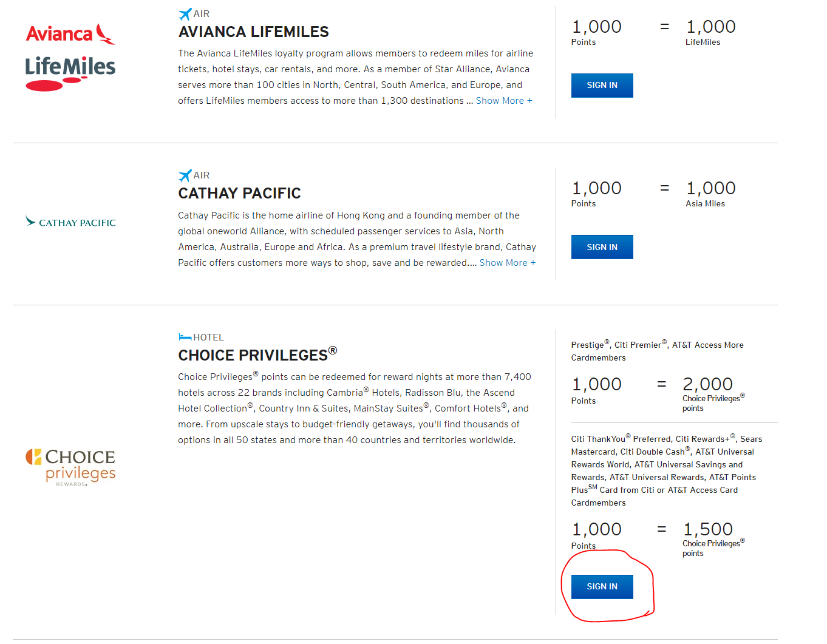Image resolution: width=827 pixels, height=644 pixels.
Task: Click the CATHAY PACIFIC heading
Action: (239, 193)
